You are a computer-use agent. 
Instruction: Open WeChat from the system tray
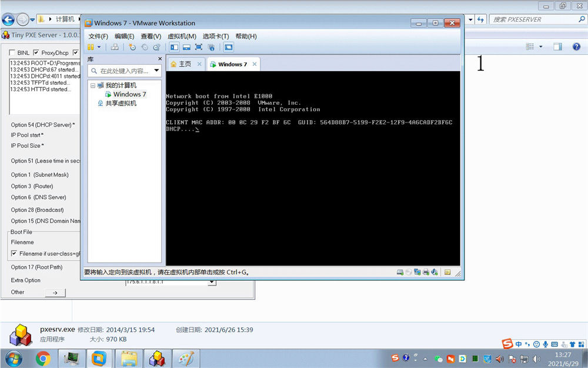point(439,359)
